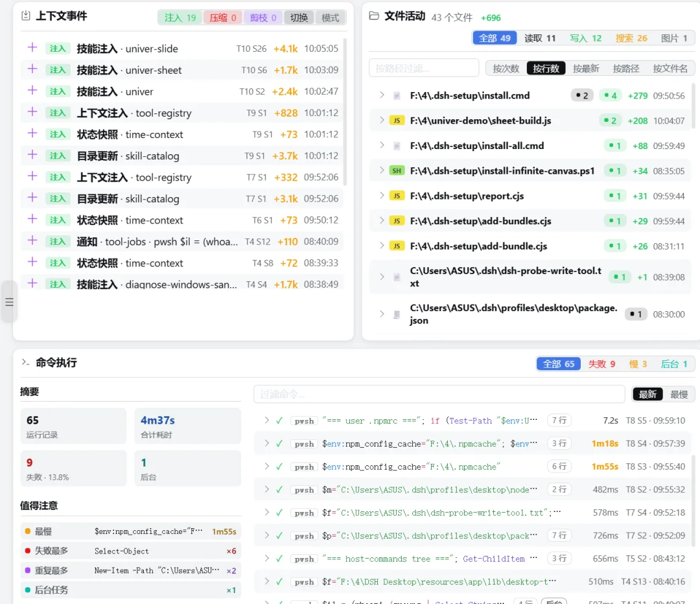Viewport: 700px width, 604px height.
Task: Open the 重复最多 New-Item notable entry
Action: [x=131, y=570]
